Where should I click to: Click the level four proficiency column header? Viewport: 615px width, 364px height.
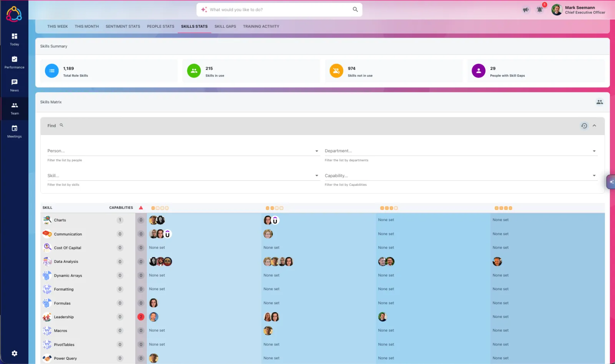[504, 208]
